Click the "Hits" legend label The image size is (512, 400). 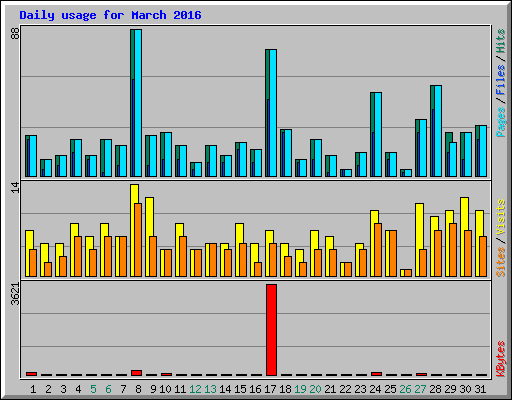[x=501, y=41]
